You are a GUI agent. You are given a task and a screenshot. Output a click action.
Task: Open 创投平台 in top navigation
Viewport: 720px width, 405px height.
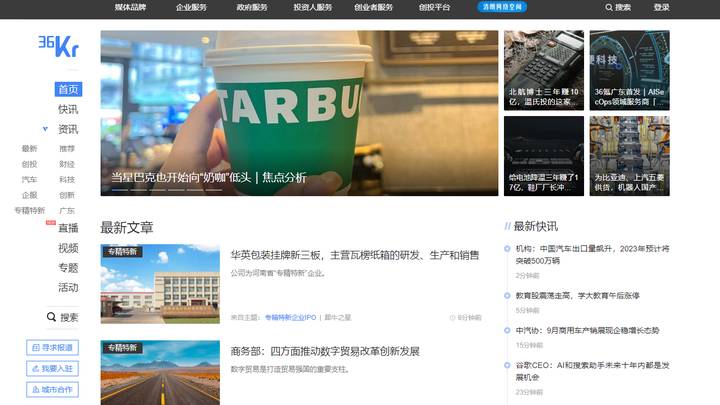pos(434,7)
